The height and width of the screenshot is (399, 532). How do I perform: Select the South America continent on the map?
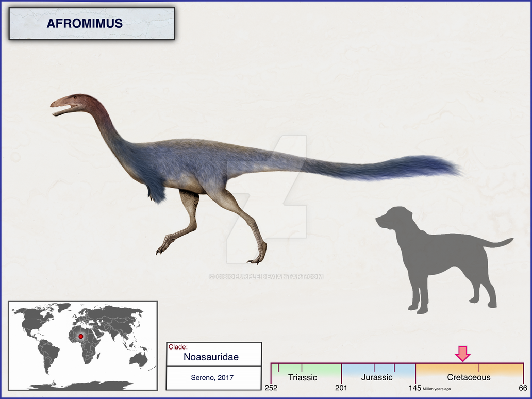49,355
